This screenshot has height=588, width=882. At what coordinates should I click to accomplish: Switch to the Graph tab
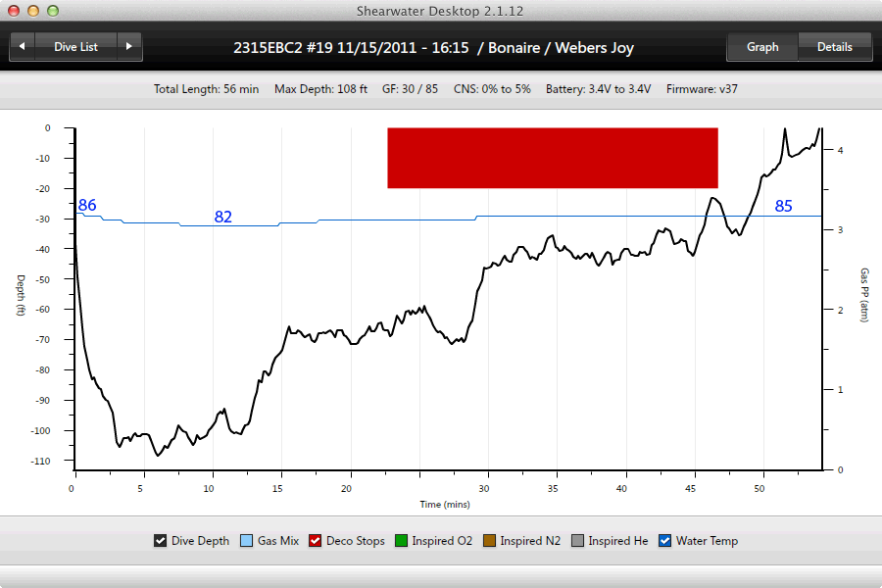point(761,46)
